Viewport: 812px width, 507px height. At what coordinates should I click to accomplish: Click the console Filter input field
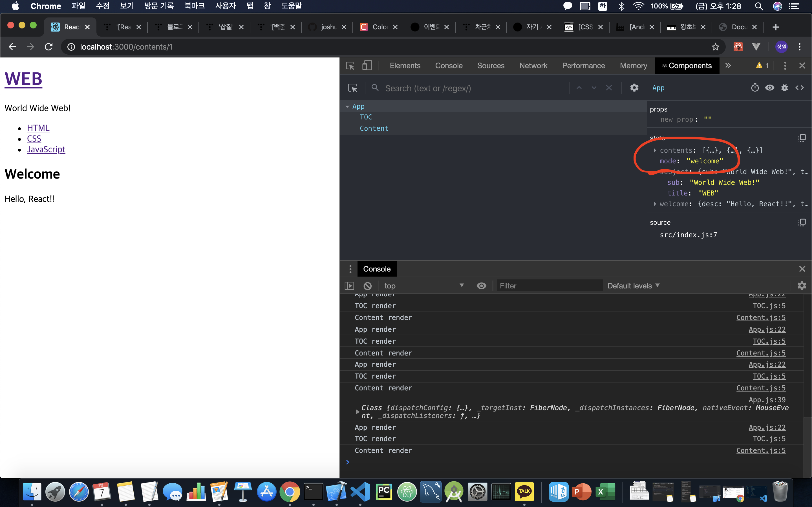pos(549,286)
